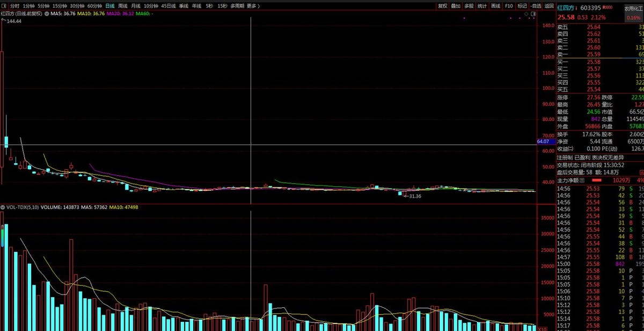Open the 画线 drawing tools
644x331 pixels.
click(x=495, y=6)
